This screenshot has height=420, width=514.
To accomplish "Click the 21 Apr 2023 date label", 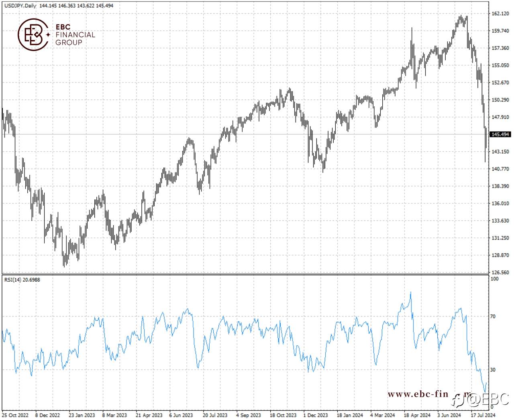I will [149, 415].
